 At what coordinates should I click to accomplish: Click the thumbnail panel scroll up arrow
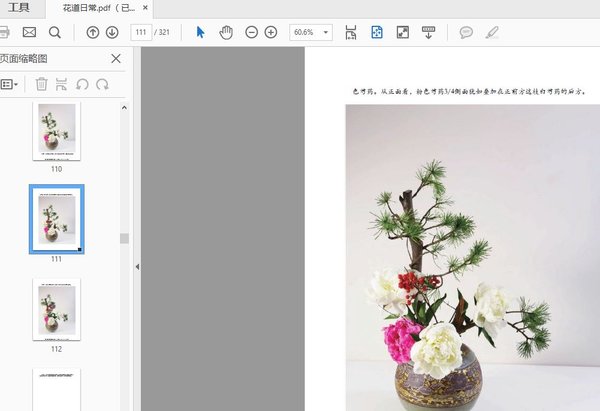pyautogui.click(x=124, y=108)
